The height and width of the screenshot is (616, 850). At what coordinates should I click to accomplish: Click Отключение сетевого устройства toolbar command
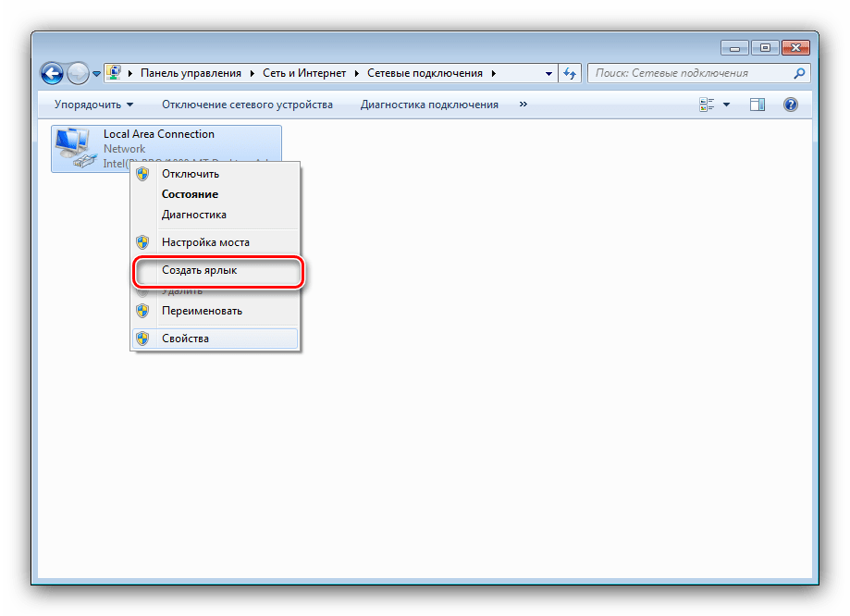click(x=247, y=105)
